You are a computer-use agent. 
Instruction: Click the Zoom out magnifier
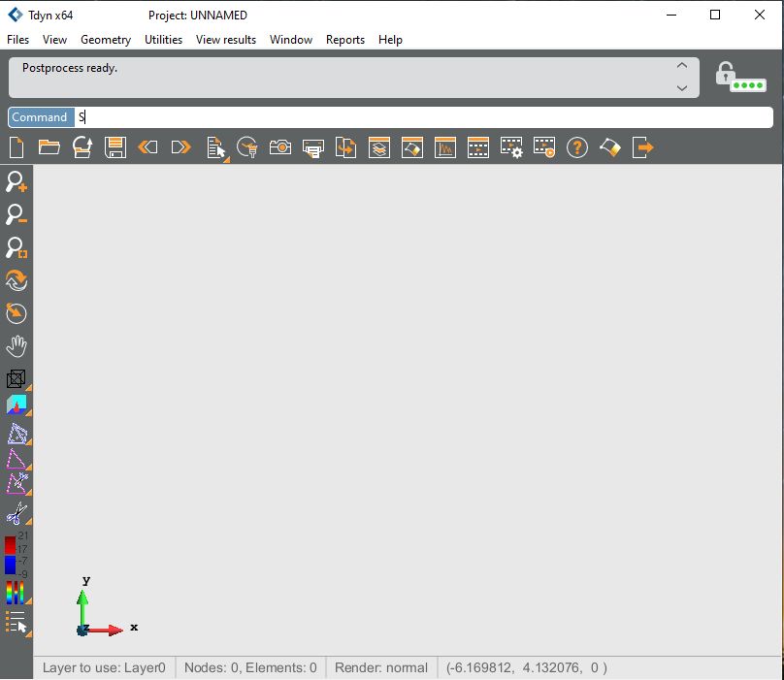(16, 214)
